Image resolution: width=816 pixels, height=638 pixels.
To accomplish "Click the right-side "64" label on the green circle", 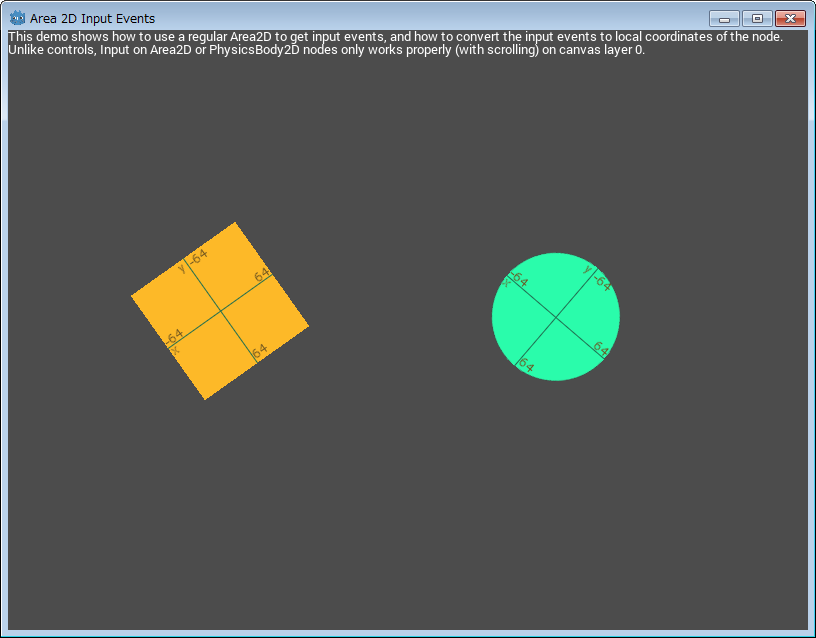I will pyautogui.click(x=601, y=349).
